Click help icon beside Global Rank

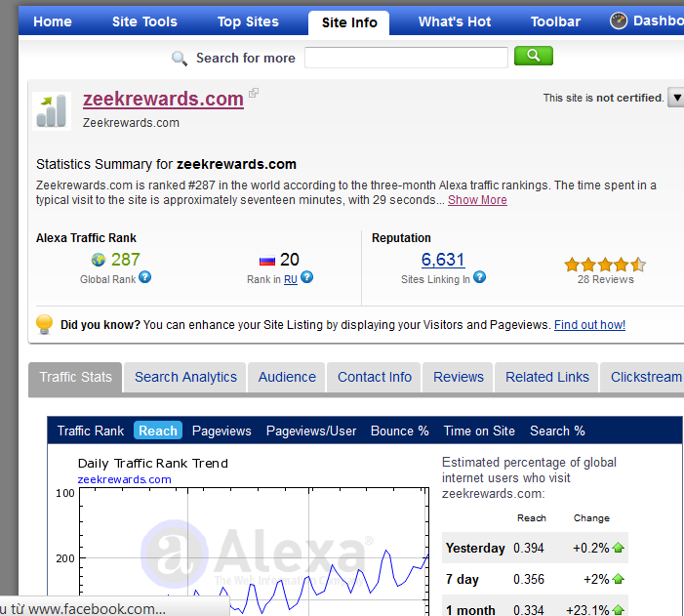pyautogui.click(x=145, y=278)
